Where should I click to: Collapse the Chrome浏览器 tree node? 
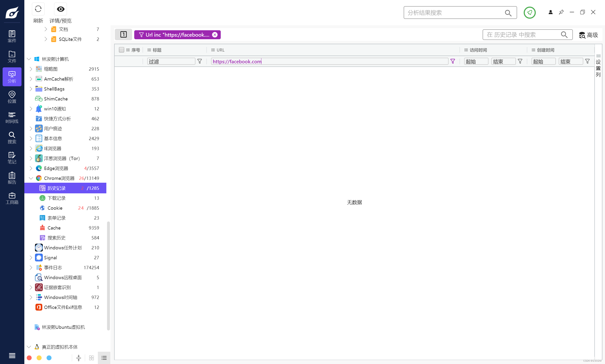pyautogui.click(x=31, y=178)
